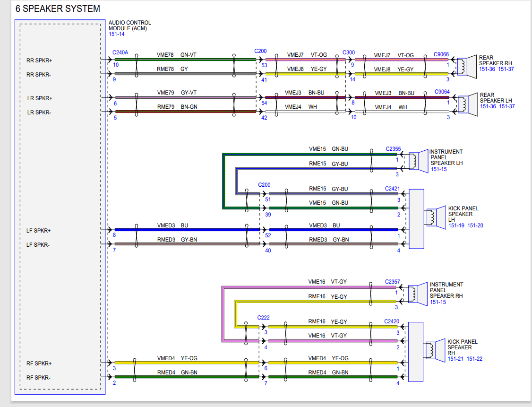
Task: Select the Instrument Panel Speaker LH symbol
Action: point(418,161)
